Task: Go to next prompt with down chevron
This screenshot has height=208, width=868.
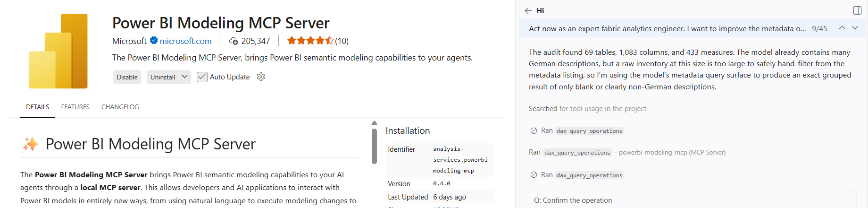Action: coord(855,28)
